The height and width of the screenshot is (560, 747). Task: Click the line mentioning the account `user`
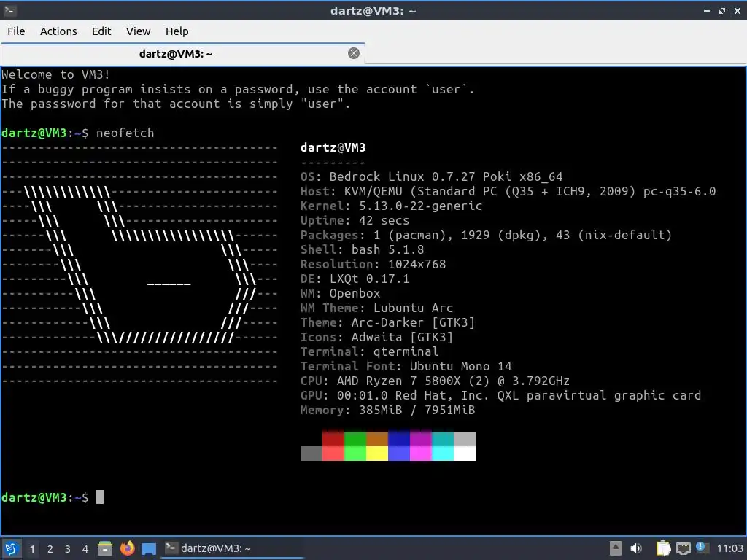point(238,89)
